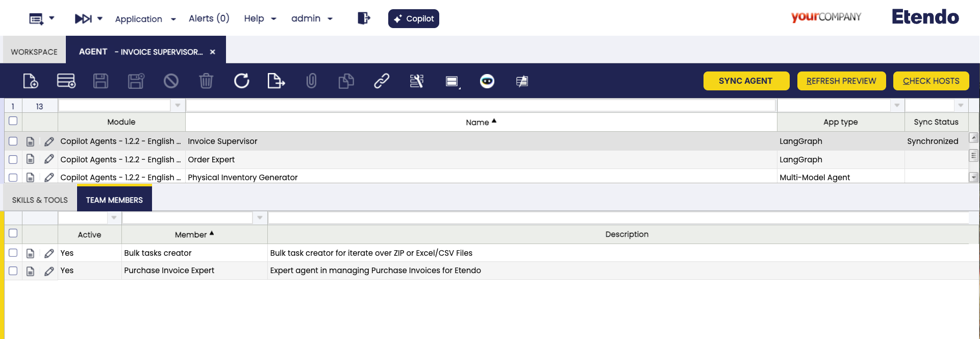Screen dimensions: 980x339
Task: Open the Help dropdown menu
Action: (x=260, y=18)
